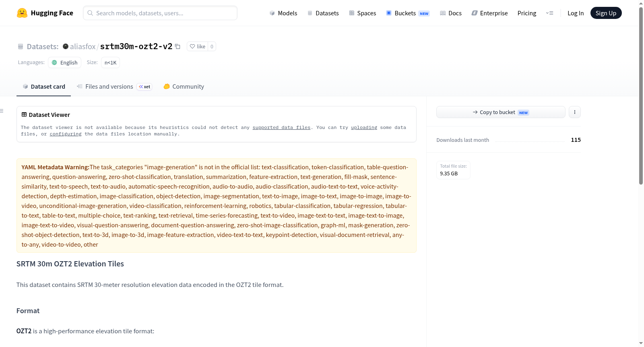Screen dimensions: 644x347
Task: Open the Pricing page
Action: point(527,13)
